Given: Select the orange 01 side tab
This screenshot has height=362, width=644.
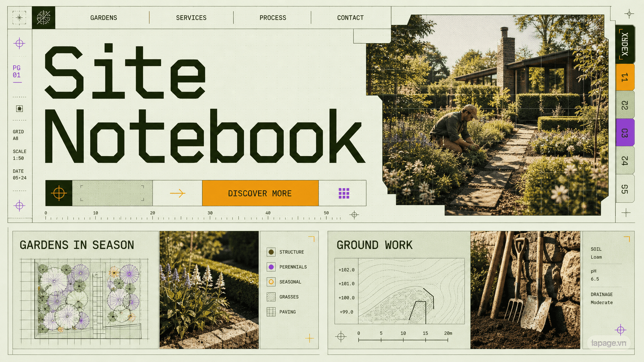Looking at the screenshot, I should [625, 77].
